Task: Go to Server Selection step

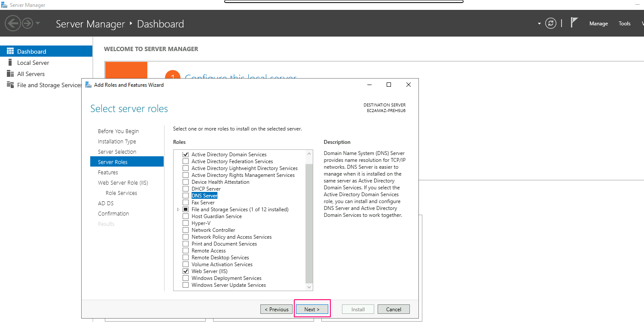Action: [117, 152]
